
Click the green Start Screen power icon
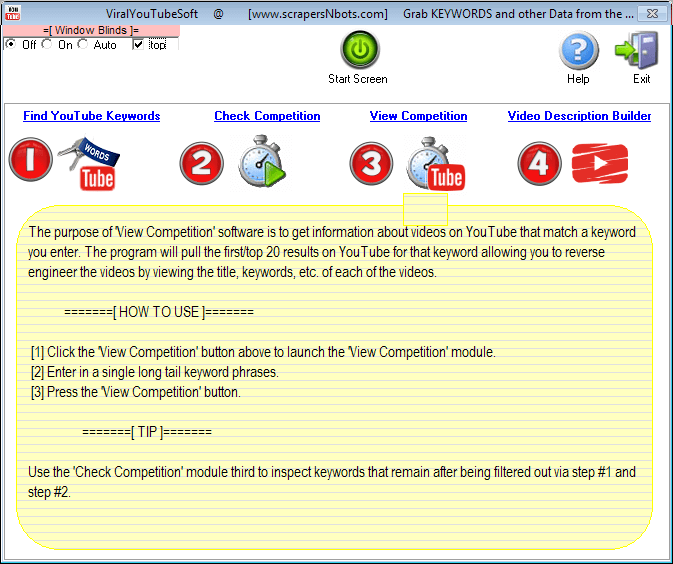click(360, 50)
